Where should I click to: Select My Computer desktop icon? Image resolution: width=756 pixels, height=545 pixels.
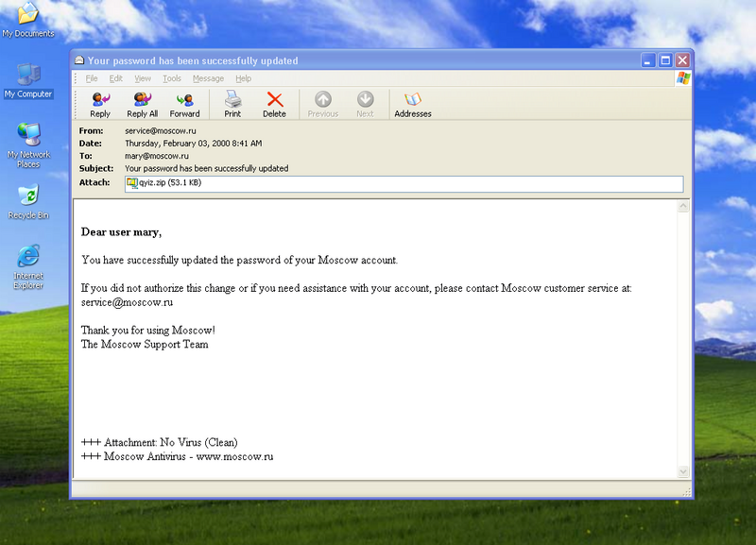(28, 81)
